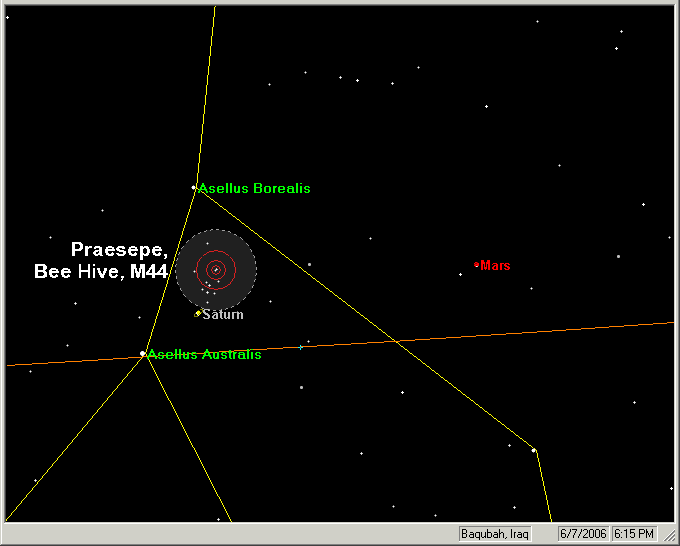Click the red Mars text label
680x546 pixels.
(x=496, y=265)
